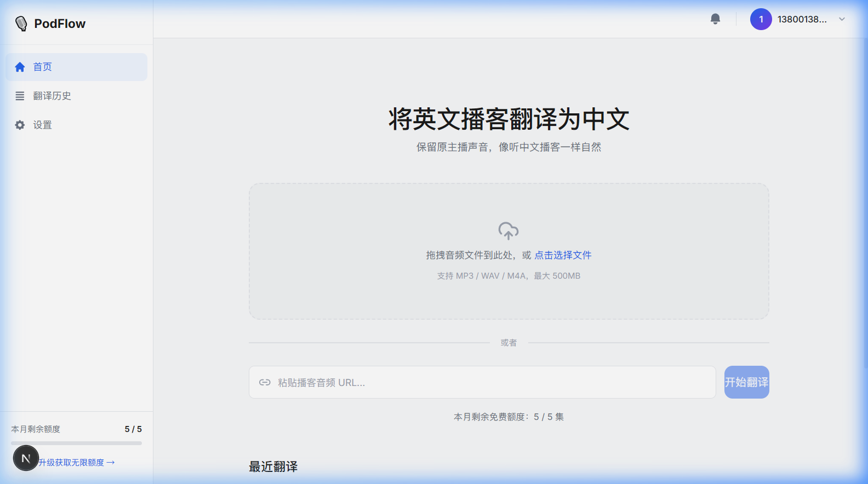Click the 本月剩余额度 label in sidebar
The width and height of the screenshot is (868, 484).
tap(36, 429)
